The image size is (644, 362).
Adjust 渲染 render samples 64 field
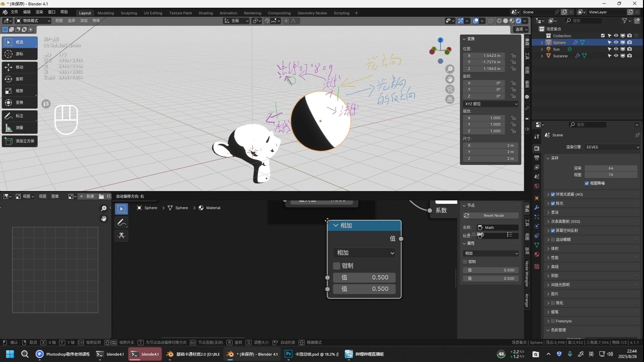(611, 168)
